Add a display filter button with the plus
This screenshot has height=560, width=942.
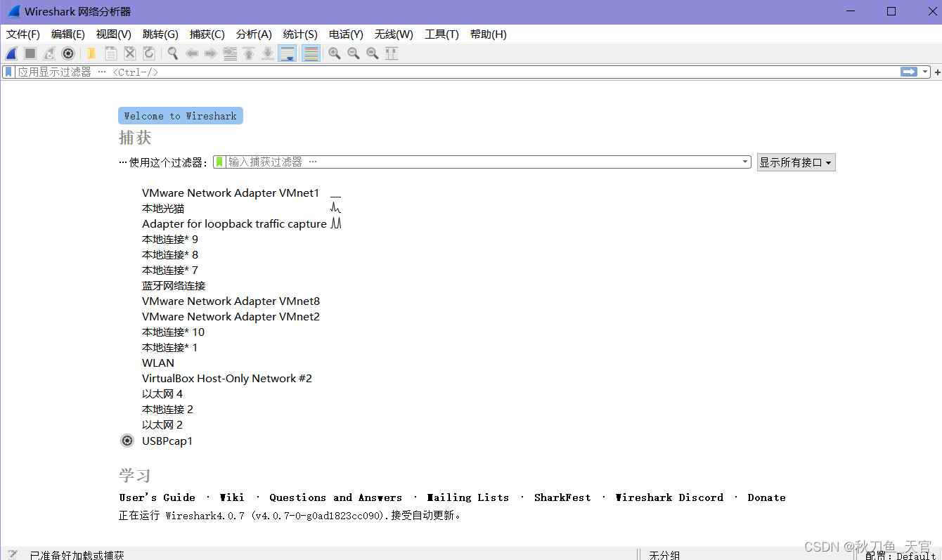point(937,72)
